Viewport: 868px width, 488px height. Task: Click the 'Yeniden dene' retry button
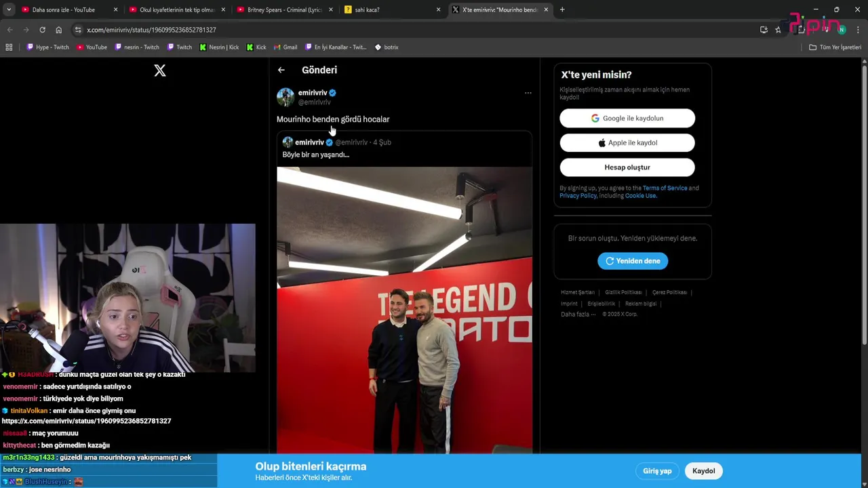click(633, 261)
